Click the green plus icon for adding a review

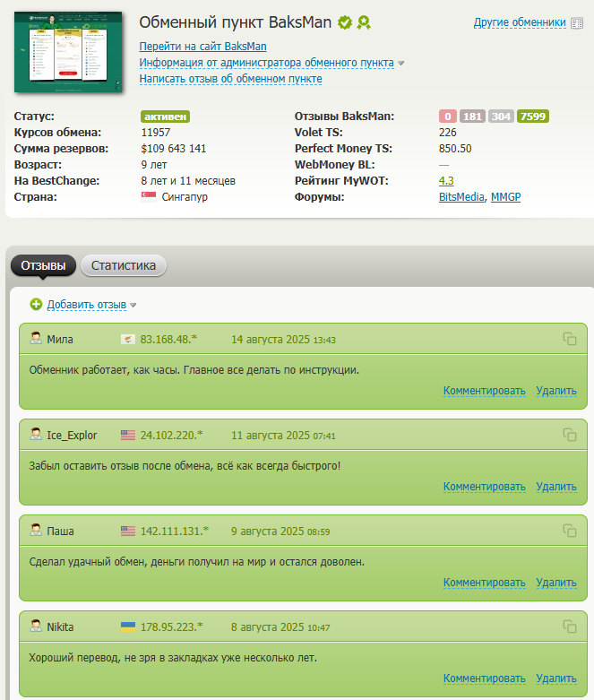click(x=36, y=305)
